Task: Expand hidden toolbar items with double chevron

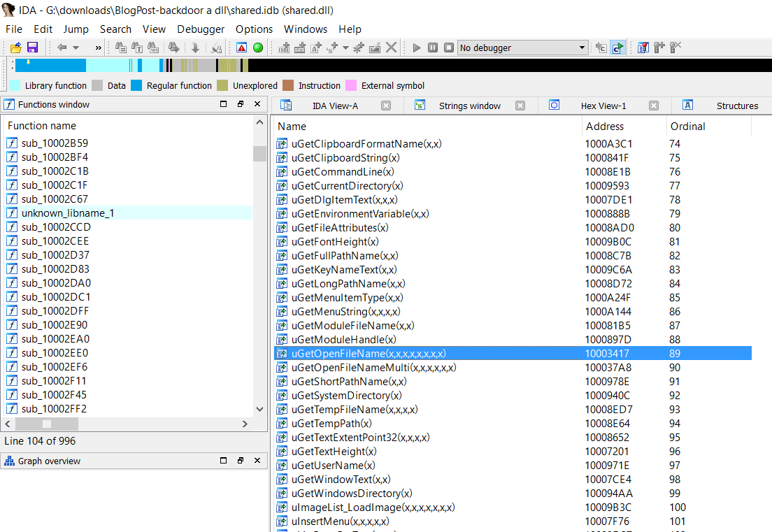Action: coord(98,48)
